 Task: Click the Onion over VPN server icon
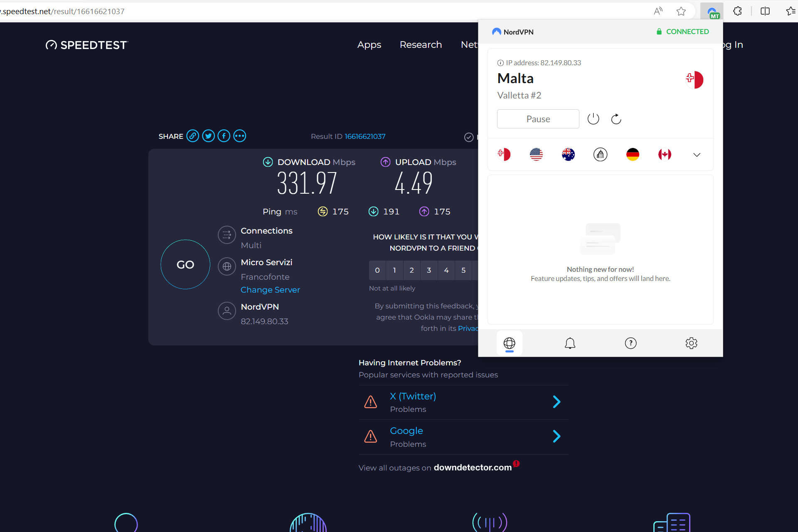tap(600, 155)
